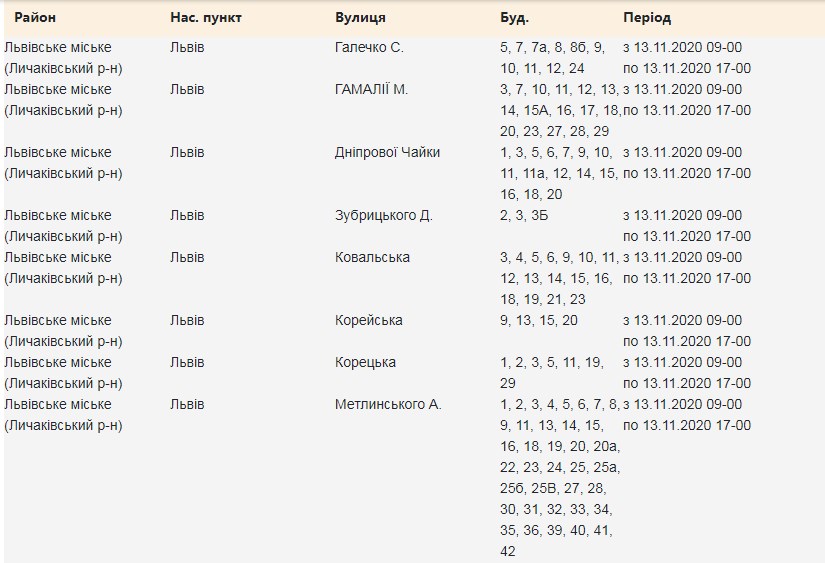The width and height of the screenshot is (825, 563).
Task: Select the Корейська street cell
Action: pos(369,320)
